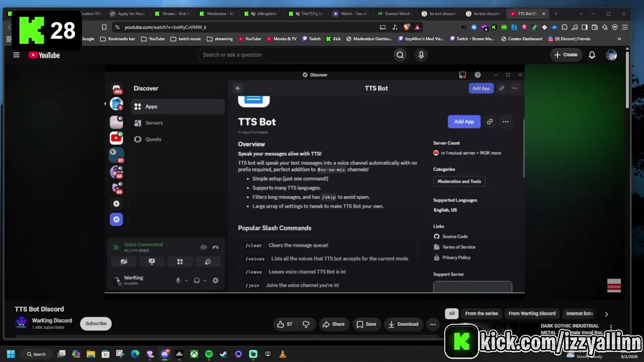Expand the hidden bookmarks chevron
This screenshot has width=644, height=362.
click(x=619, y=39)
